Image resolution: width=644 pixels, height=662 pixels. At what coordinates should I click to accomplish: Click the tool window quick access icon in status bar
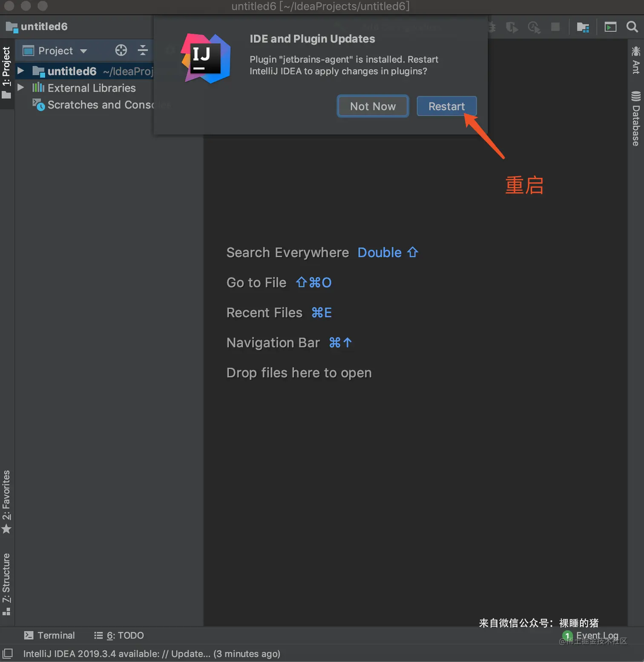click(8, 653)
